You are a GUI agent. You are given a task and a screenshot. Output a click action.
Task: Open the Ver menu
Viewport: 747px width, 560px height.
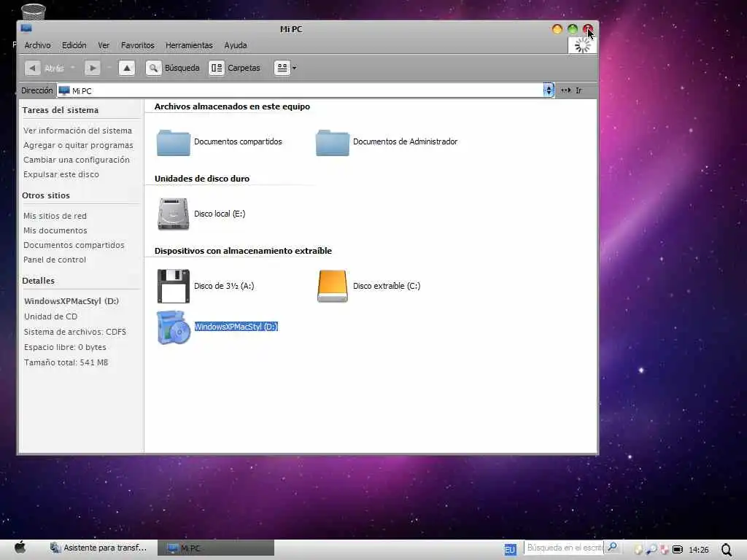[104, 45]
